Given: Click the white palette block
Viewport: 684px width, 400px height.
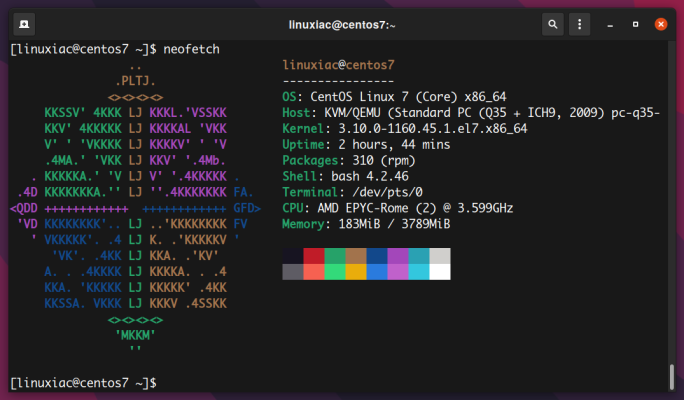Looking at the screenshot, I should click(440, 272).
